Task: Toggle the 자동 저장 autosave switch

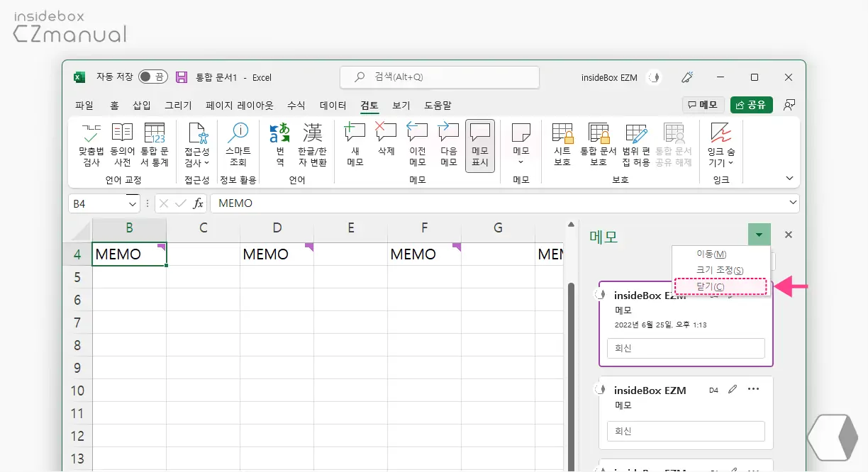Action: (x=152, y=77)
